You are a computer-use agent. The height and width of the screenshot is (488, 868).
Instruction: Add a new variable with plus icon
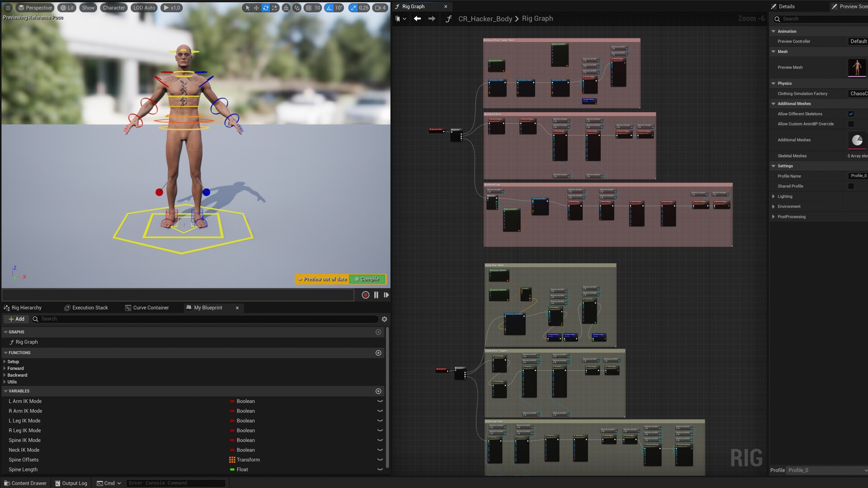tap(378, 391)
